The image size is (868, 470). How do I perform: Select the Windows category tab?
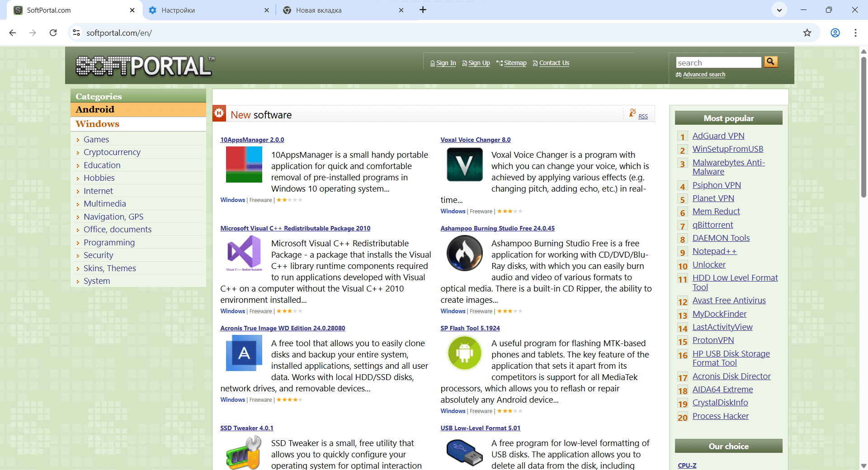(138, 124)
